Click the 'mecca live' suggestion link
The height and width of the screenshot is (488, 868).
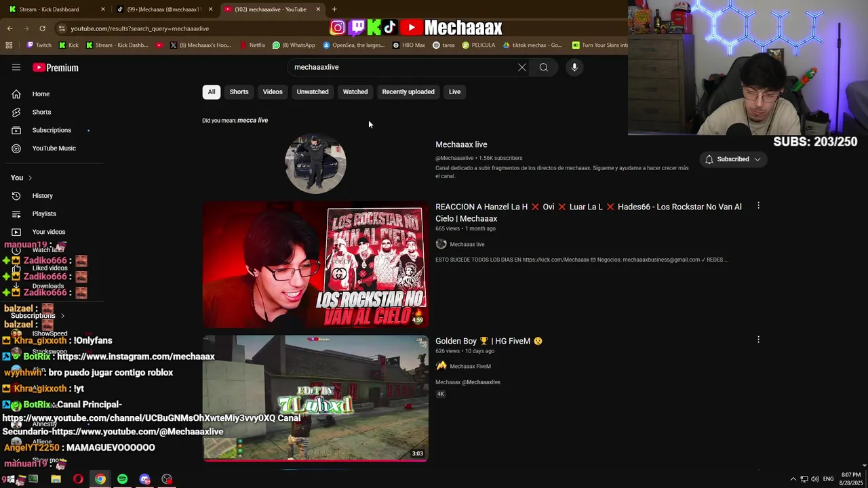click(252, 120)
